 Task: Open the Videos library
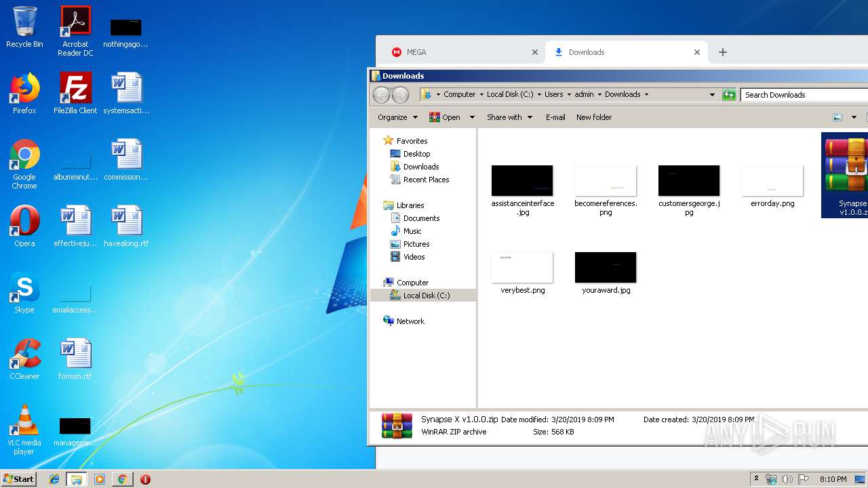pyautogui.click(x=408, y=257)
